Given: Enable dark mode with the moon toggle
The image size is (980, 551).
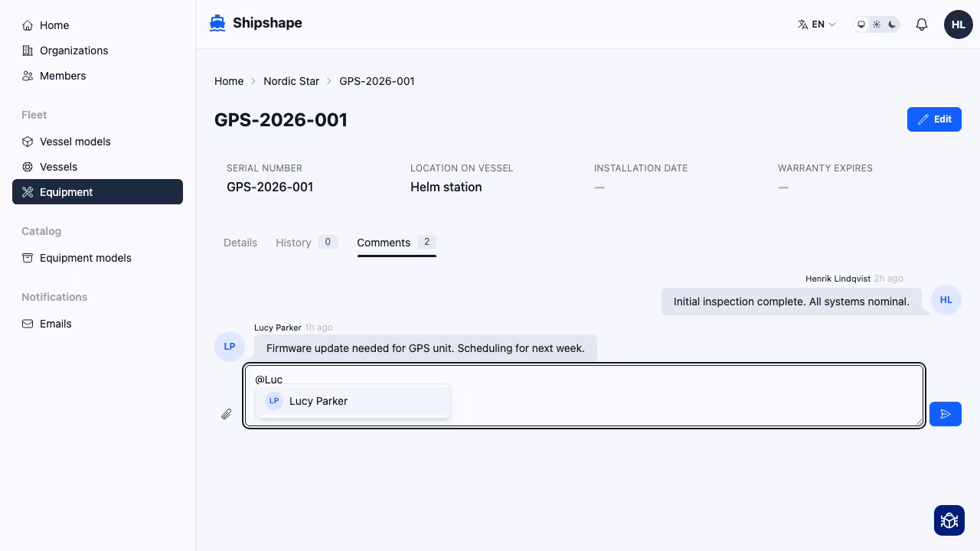Looking at the screenshot, I should click(892, 24).
